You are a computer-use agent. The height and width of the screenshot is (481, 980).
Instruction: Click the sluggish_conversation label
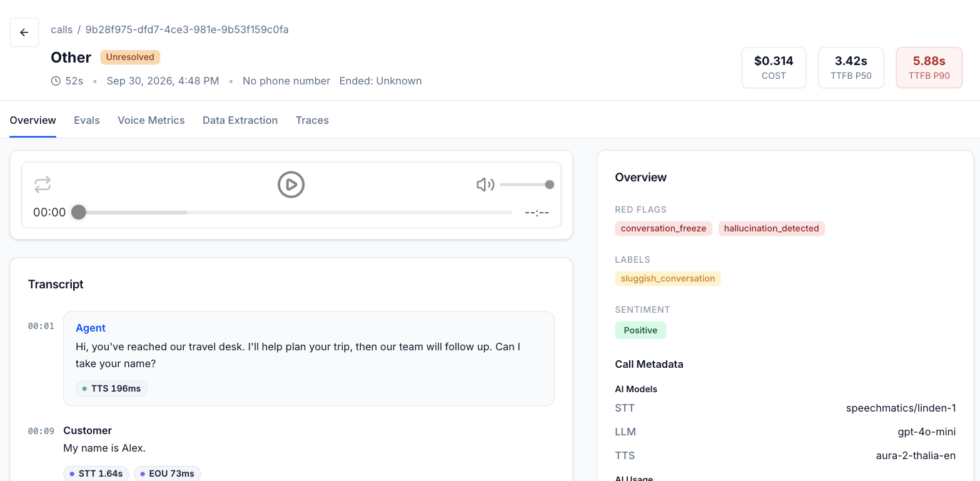click(668, 278)
